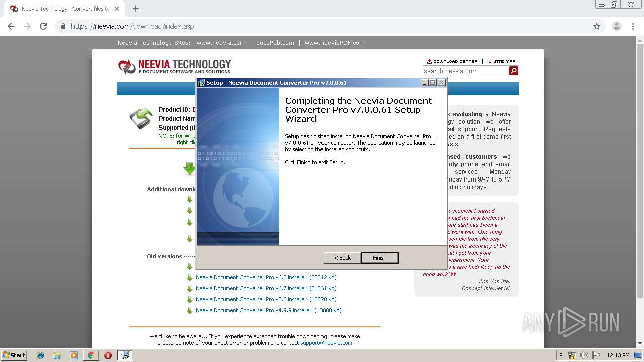This screenshot has width=644, height=362.
Task: Download Document Converter Pro v5.2 installer
Action: [266, 299]
